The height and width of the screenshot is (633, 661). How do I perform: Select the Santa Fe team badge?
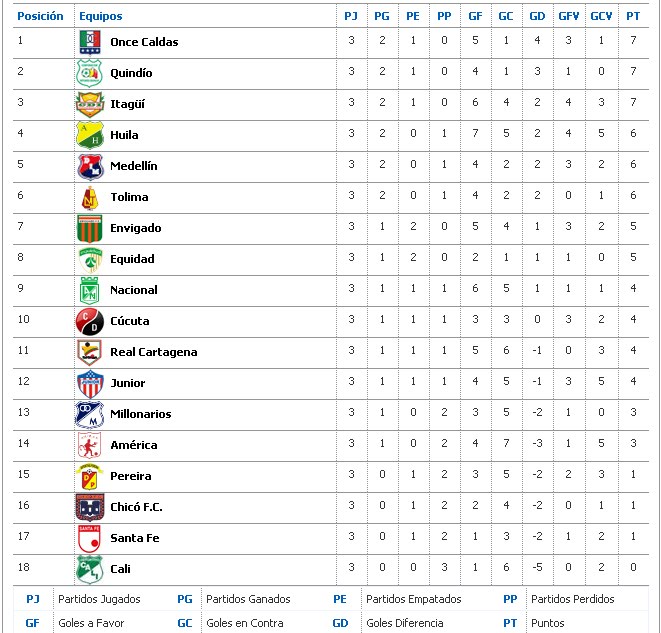89,539
